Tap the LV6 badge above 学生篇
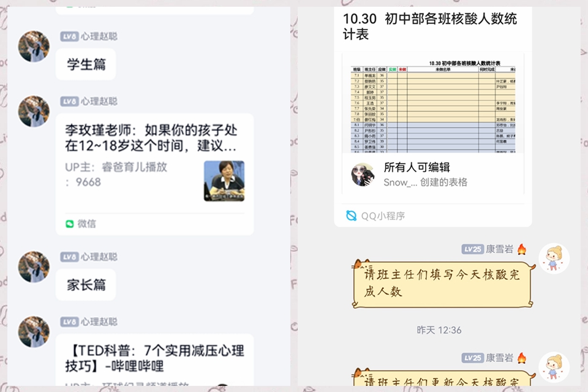This screenshot has width=588, height=392. coord(69,36)
